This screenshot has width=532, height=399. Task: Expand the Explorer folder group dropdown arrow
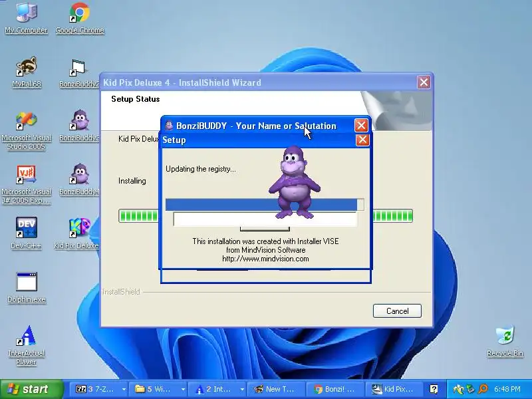[184, 390]
